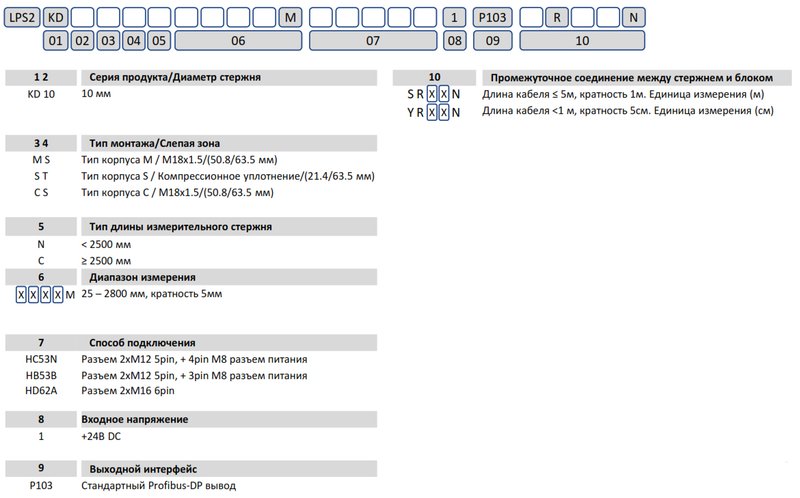This screenshot has height=498, width=800.
Task: Click position label 09
Action: point(492,41)
